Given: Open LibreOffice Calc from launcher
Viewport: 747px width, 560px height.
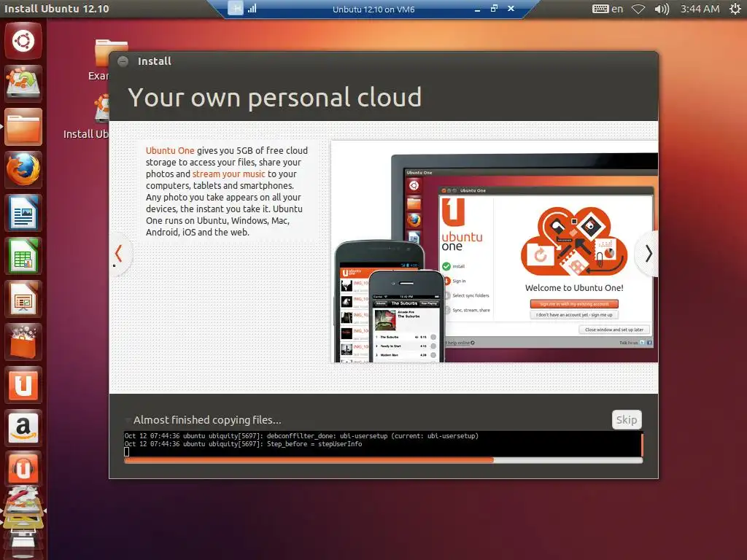Looking at the screenshot, I should click(23, 256).
